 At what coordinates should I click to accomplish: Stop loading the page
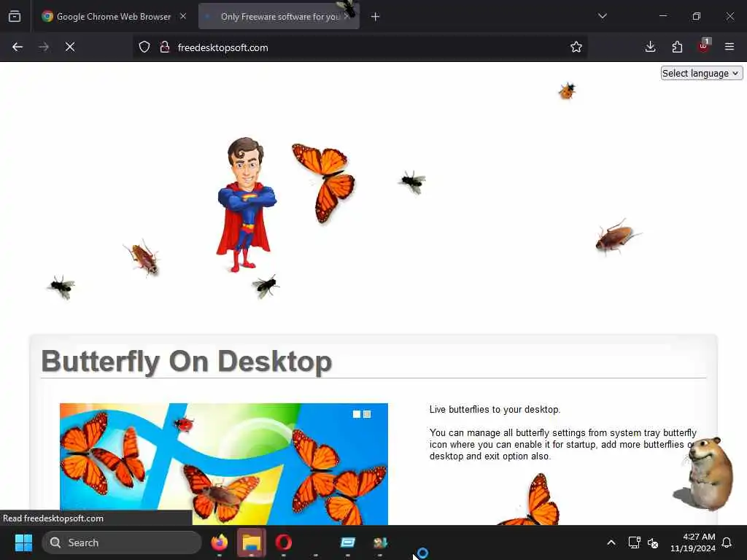pyautogui.click(x=70, y=47)
